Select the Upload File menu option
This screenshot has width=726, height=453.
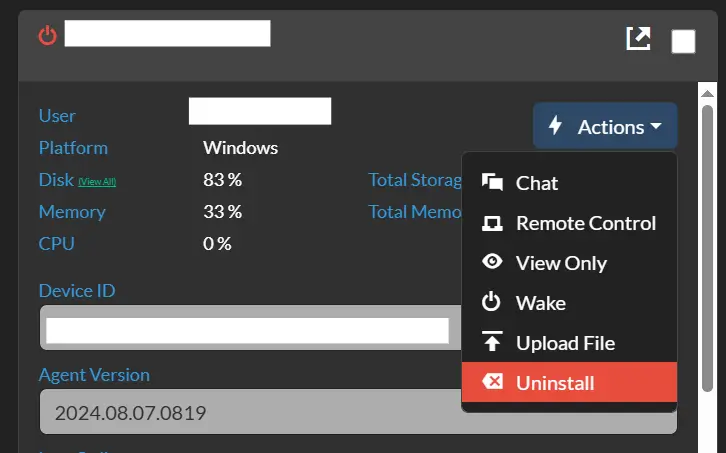[565, 343]
